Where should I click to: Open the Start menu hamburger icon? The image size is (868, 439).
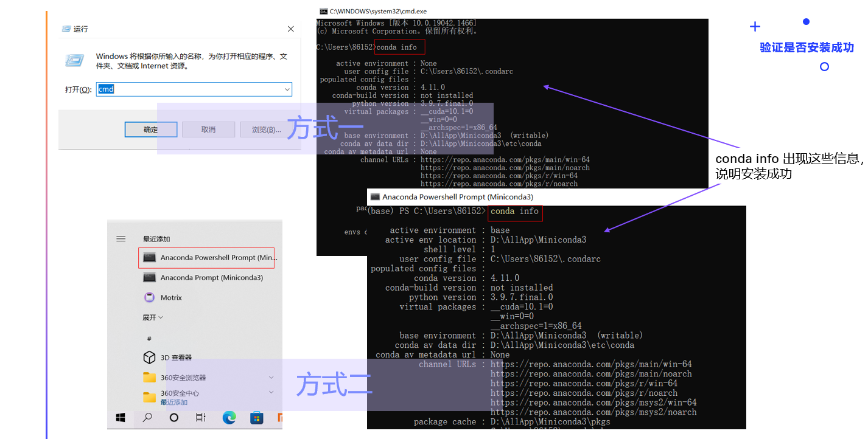[x=121, y=239]
